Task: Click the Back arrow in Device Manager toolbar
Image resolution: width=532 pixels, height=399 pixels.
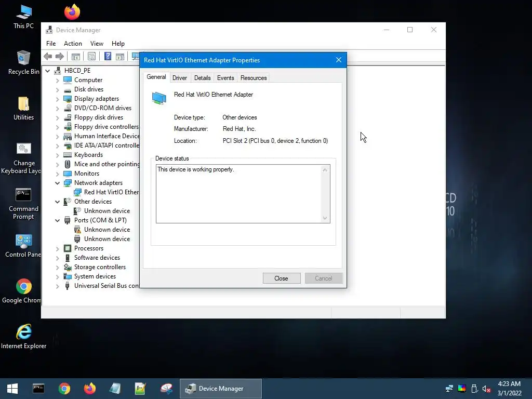Action: pos(48,56)
